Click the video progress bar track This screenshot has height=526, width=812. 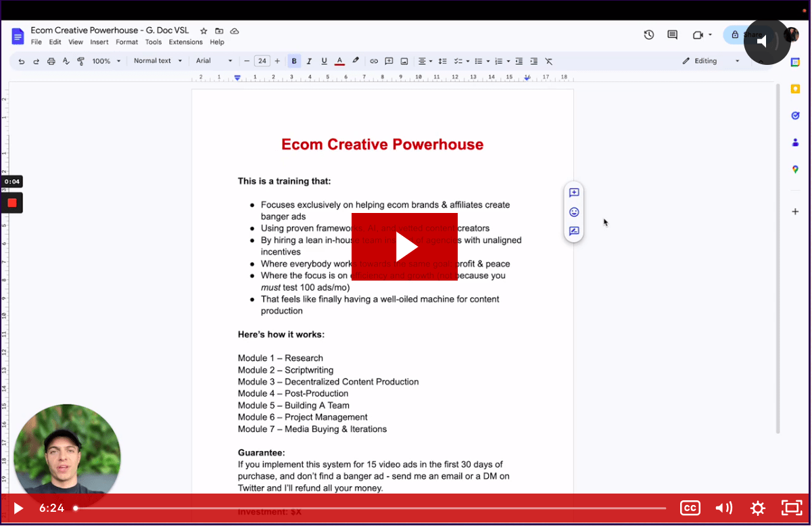371,508
